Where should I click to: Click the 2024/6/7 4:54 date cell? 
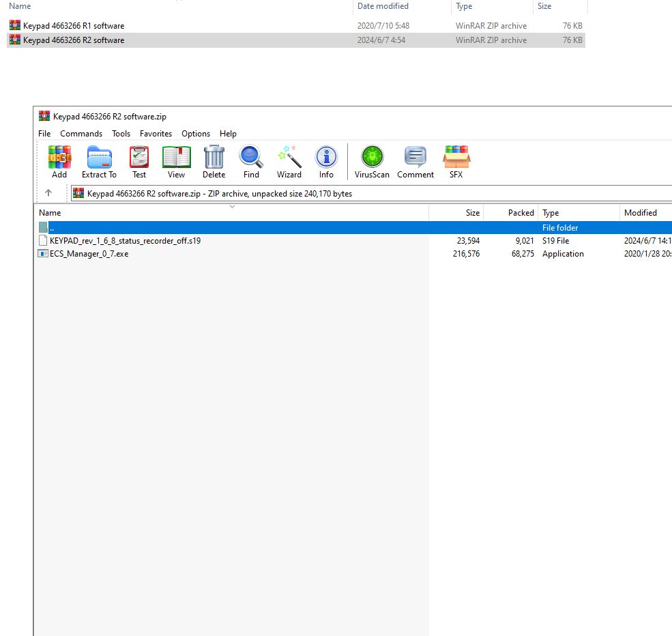[381, 40]
